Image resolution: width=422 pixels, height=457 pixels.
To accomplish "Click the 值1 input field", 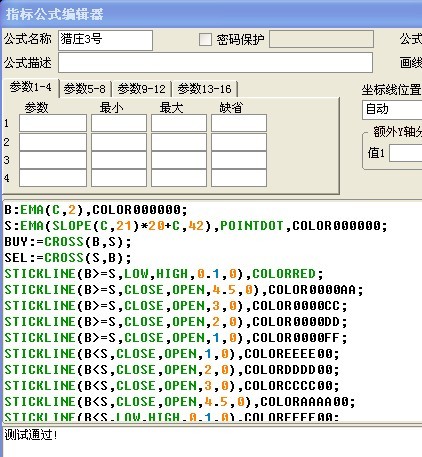I will point(406,153).
